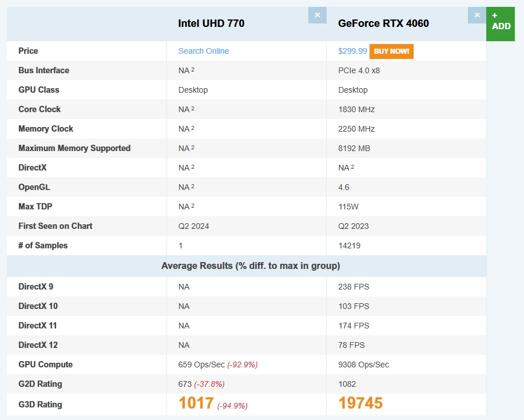Click the 115W value
The image size is (524, 420).
348,207
